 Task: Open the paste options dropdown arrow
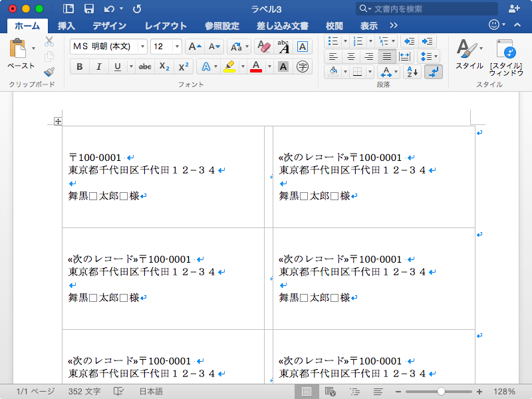tap(33, 48)
